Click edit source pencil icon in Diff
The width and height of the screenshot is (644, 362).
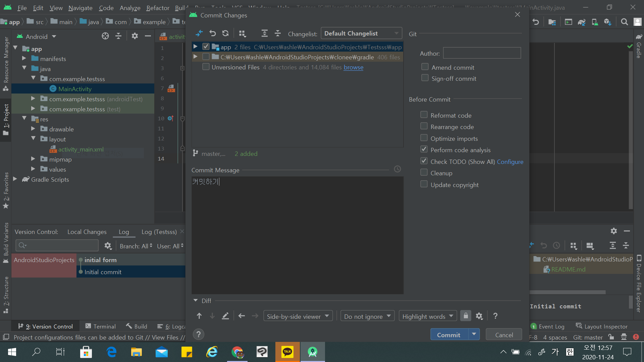pos(225,316)
